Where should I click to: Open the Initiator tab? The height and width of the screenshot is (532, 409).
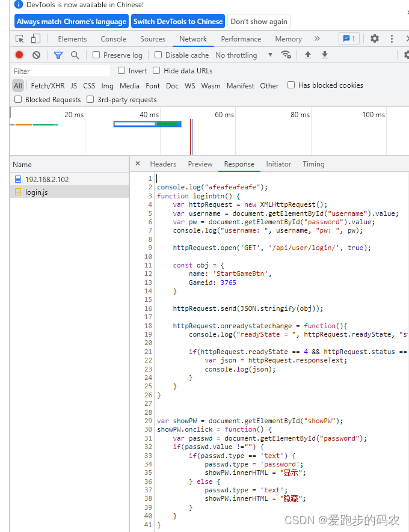point(278,164)
